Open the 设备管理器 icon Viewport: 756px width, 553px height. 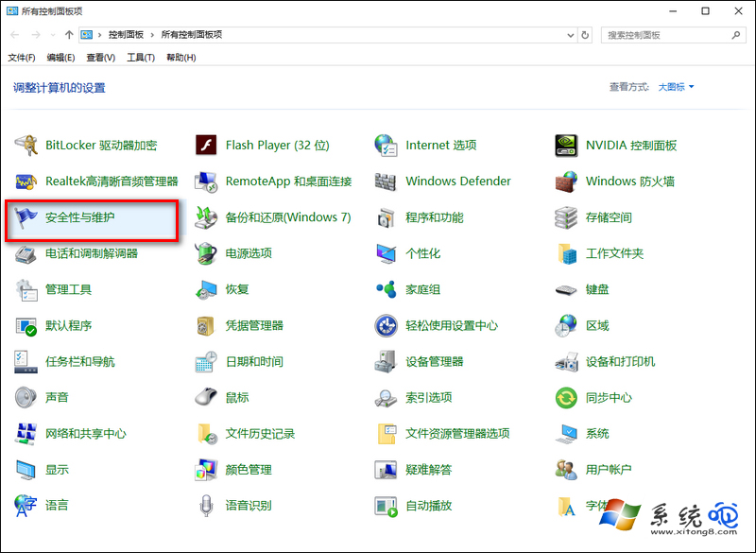pyautogui.click(x=386, y=362)
